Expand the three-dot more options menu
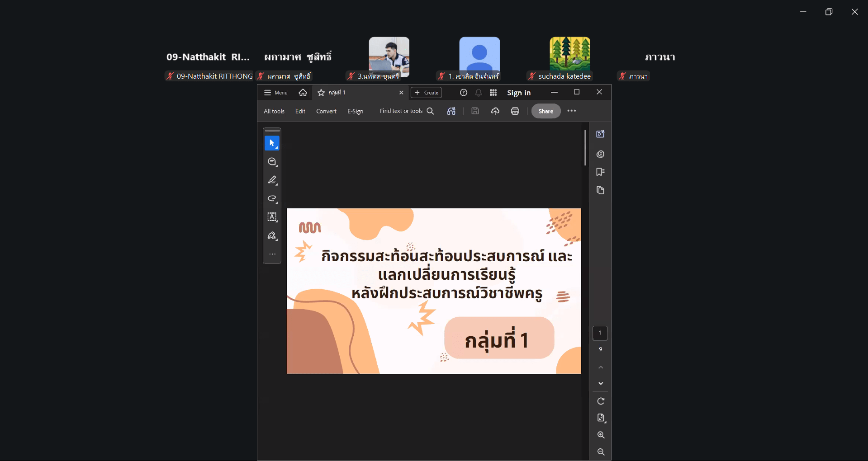Screen dimensions: 868x461 click(572, 111)
